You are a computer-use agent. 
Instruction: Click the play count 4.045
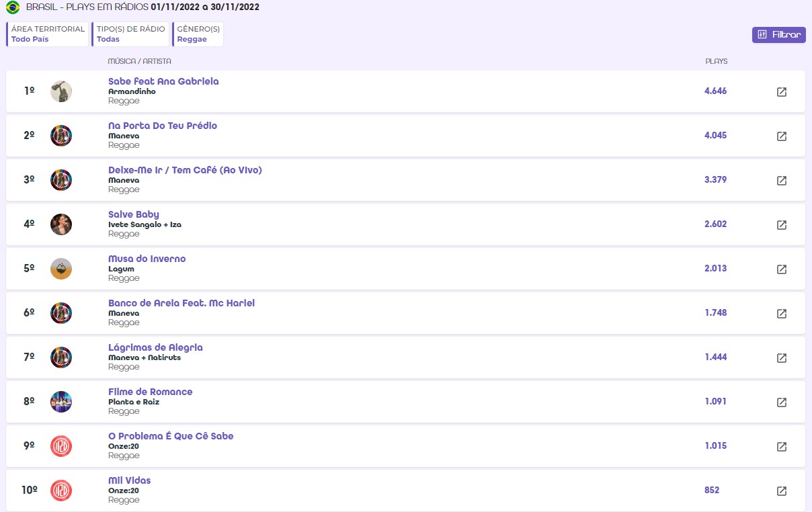click(716, 135)
